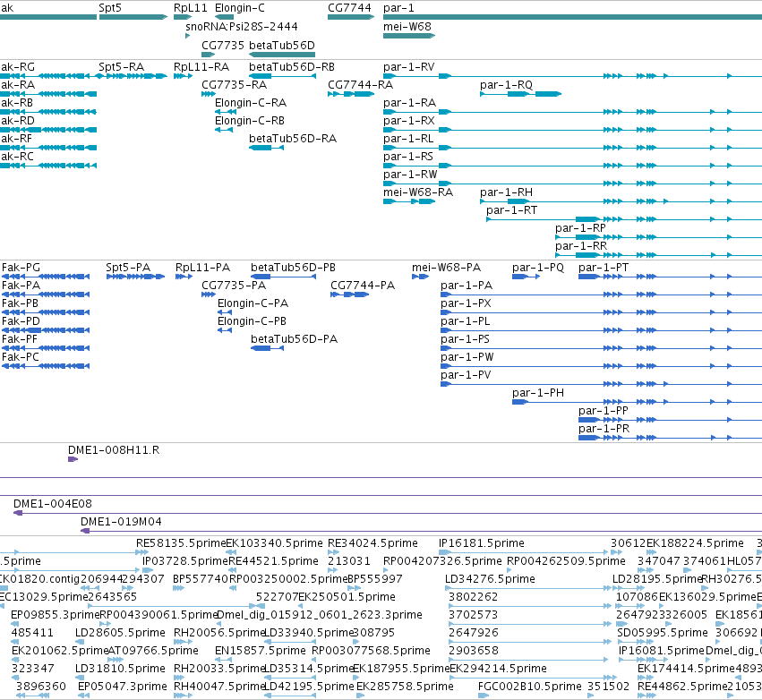
Task: Open the par-1-RR transcript label
Action: [x=581, y=247]
